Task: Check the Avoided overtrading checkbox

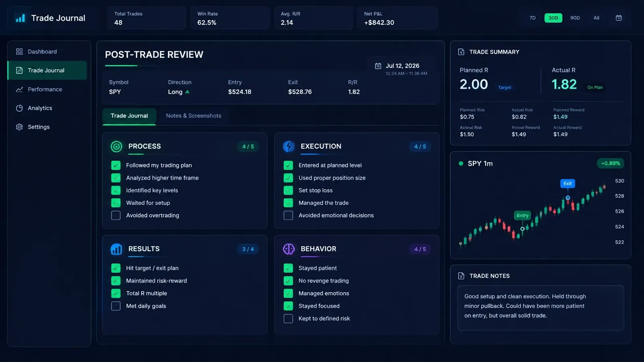Action: [x=116, y=216]
